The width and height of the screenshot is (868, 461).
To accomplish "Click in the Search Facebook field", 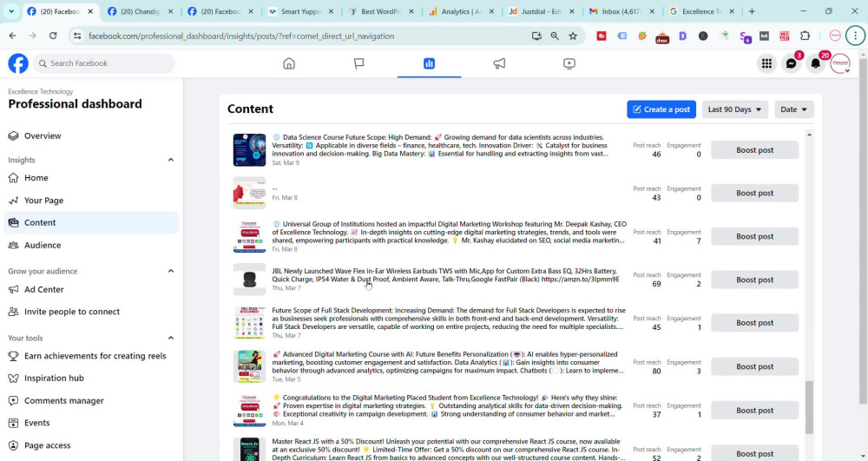I will click(x=104, y=63).
